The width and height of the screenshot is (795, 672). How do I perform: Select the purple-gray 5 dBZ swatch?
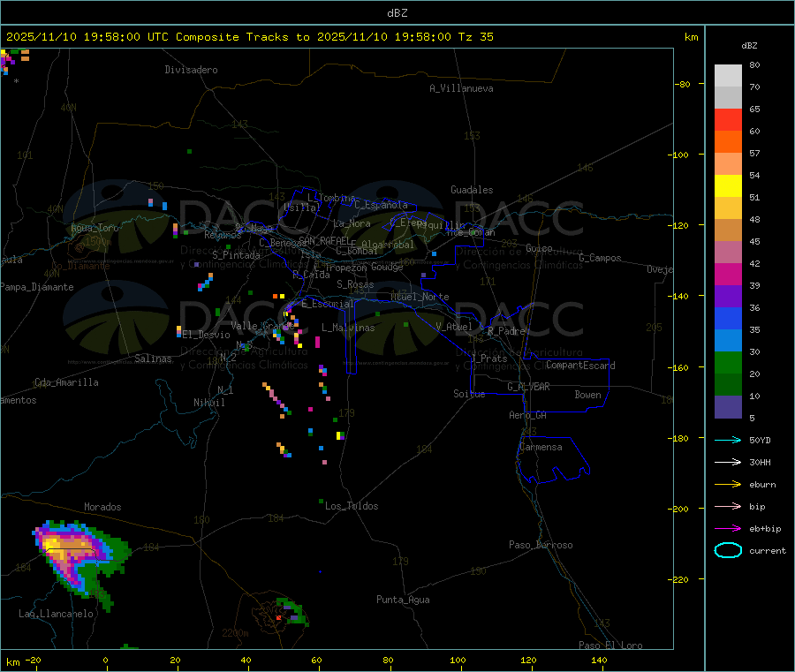tap(728, 407)
